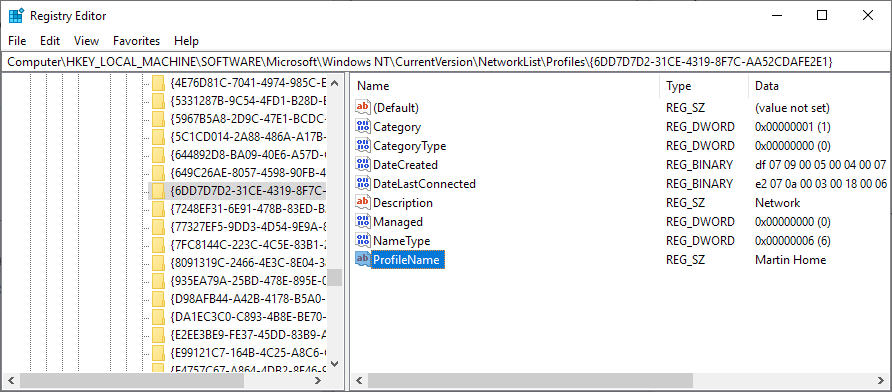Select folder icon of key {6DD7D7D2-31CE-4319-8F7C
The image size is (892, 392).
[x=158, y=191]
